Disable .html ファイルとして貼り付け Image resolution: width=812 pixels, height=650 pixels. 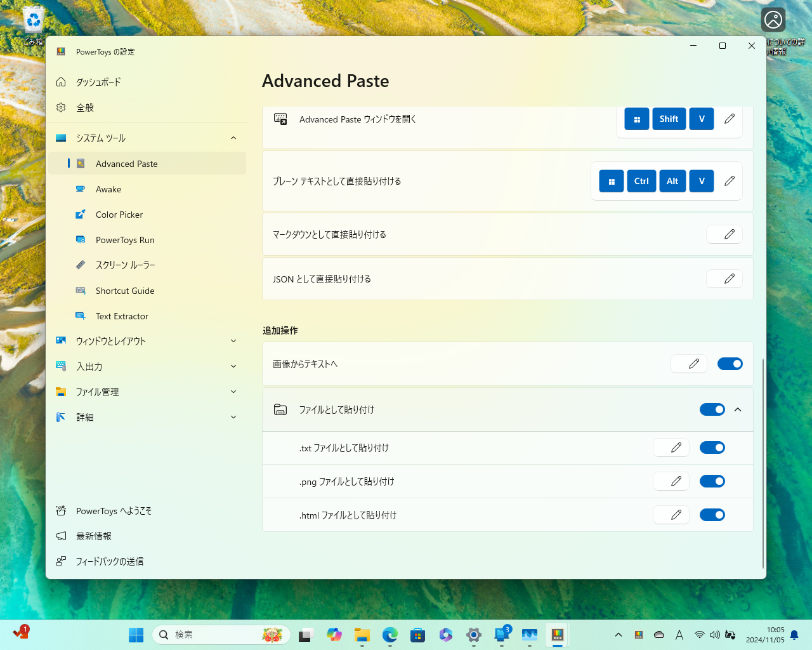(x=712, y=515)
